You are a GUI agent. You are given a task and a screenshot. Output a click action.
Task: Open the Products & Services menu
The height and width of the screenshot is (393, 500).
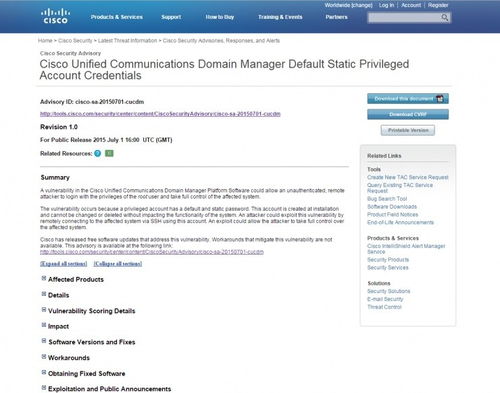117,17
